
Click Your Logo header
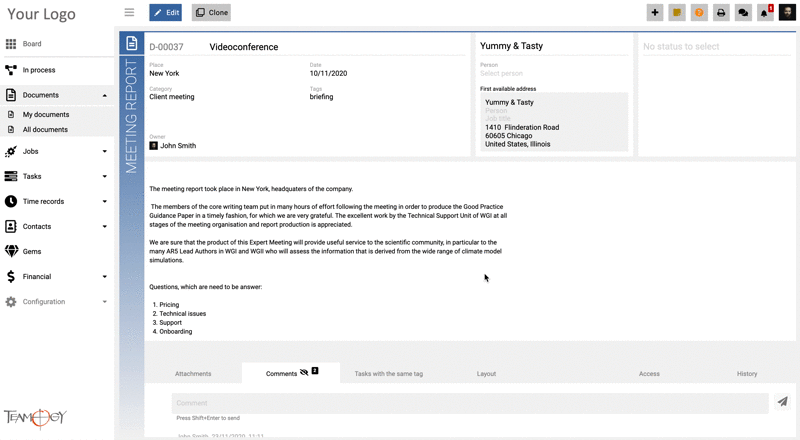click(41, 14)
